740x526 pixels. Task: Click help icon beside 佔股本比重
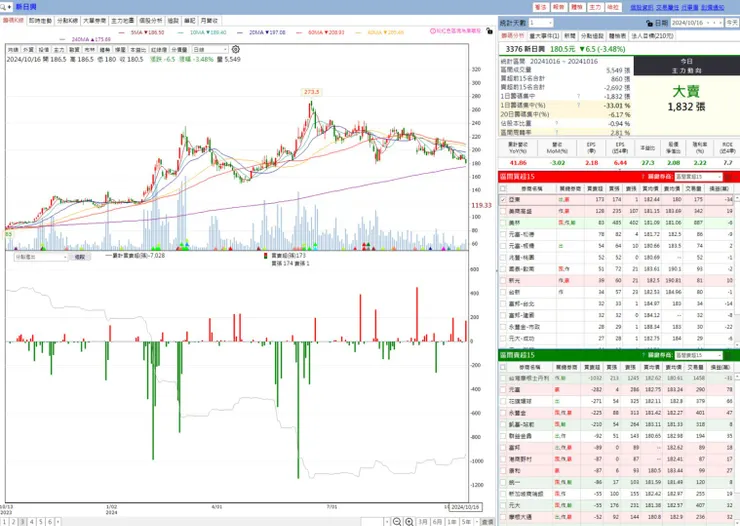click(556, 124)
